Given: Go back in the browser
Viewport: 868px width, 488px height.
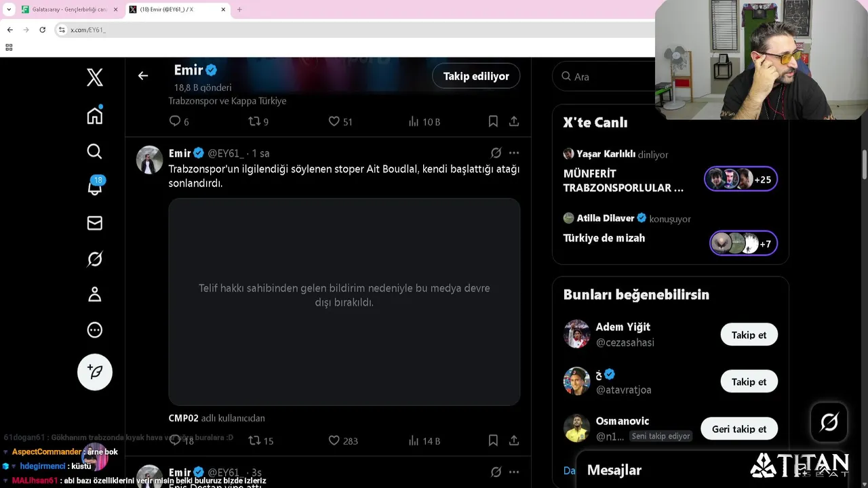Looking at the screenshot, I should [9, 30].
